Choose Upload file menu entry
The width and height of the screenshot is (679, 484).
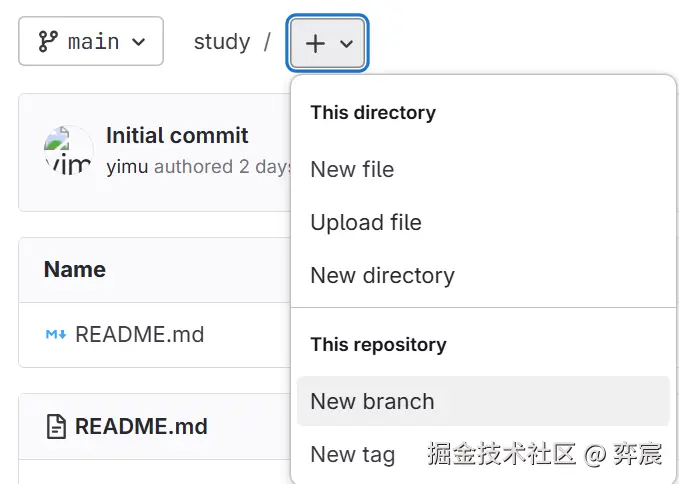(x=365, y=222)
